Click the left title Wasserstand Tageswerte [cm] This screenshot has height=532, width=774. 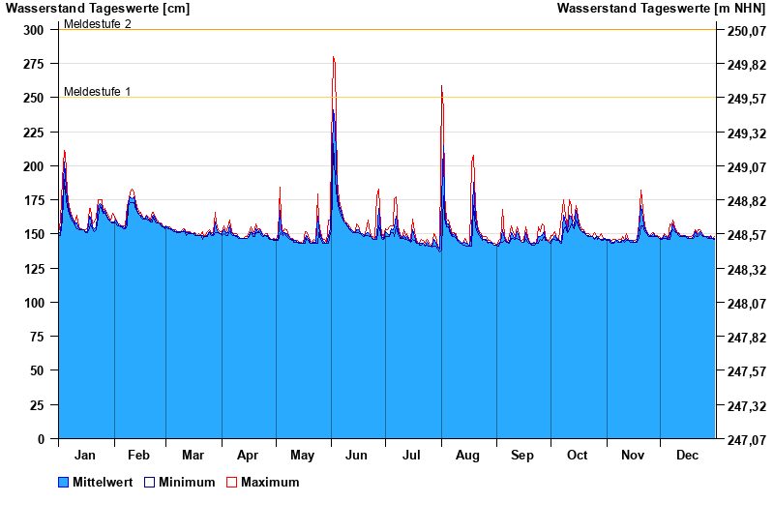(98, 9)
